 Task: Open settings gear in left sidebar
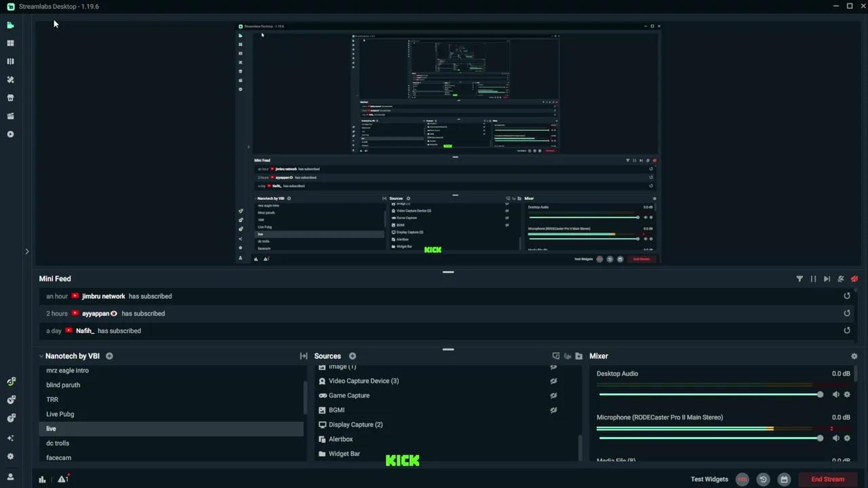pyautogui.click(x=10, y=456)
